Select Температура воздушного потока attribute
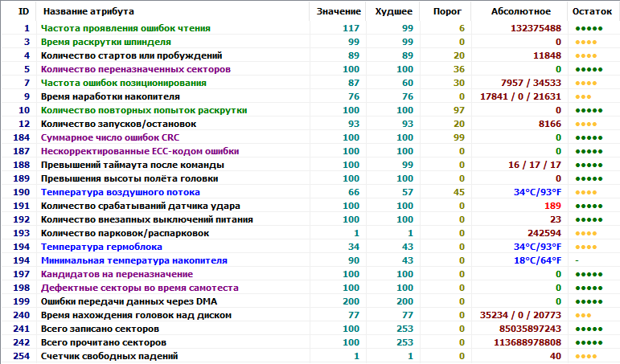Screen dimensions: 620x364 click(x=120, y=192)
